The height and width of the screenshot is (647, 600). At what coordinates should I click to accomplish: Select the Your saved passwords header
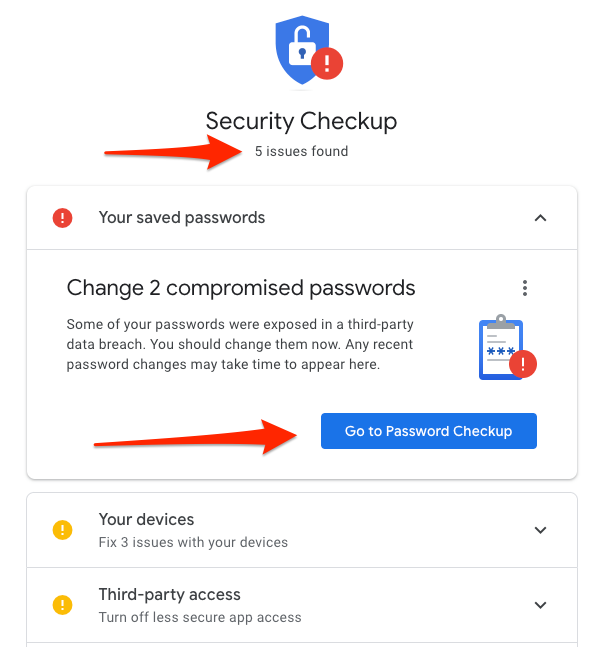[302, 217]
